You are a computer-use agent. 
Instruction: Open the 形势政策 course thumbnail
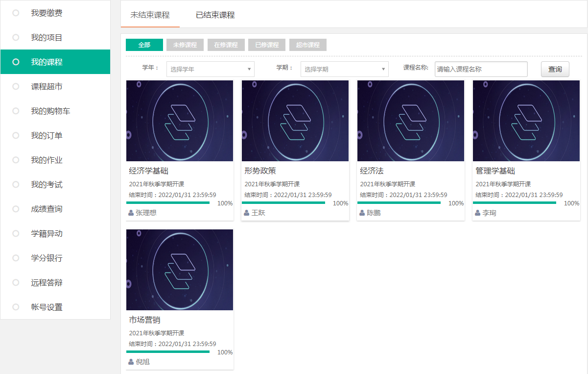pyautogui.click(x=295, y=121)
